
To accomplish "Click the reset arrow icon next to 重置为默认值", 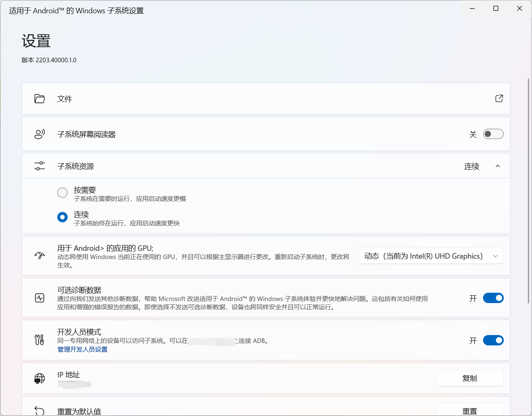I will [39, 410].
